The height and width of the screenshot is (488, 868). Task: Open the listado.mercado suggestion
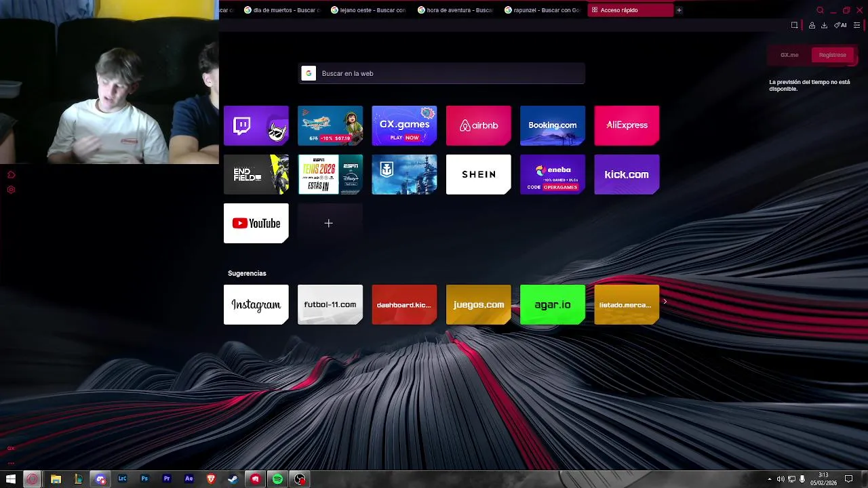pos(627,304)
